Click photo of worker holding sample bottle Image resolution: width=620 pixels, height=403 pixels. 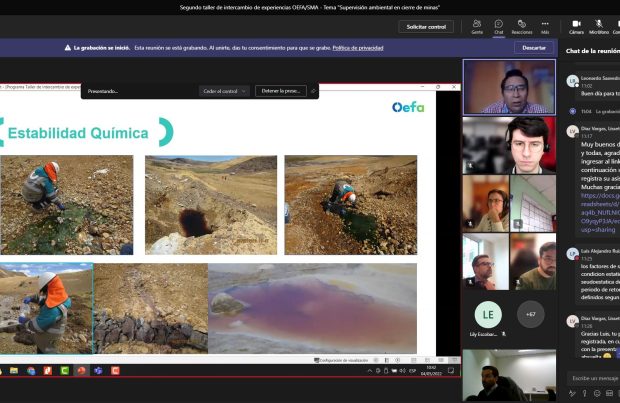click(46, 308)
